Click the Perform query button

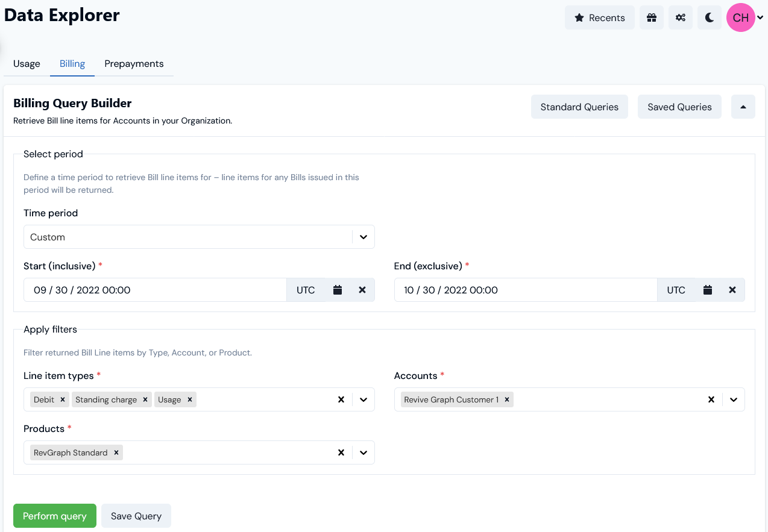tap(54, 516)
